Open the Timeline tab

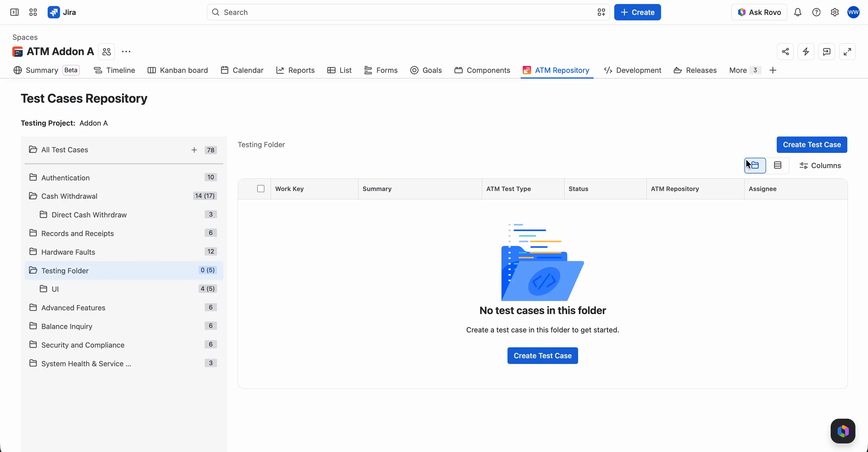(114, 70)
